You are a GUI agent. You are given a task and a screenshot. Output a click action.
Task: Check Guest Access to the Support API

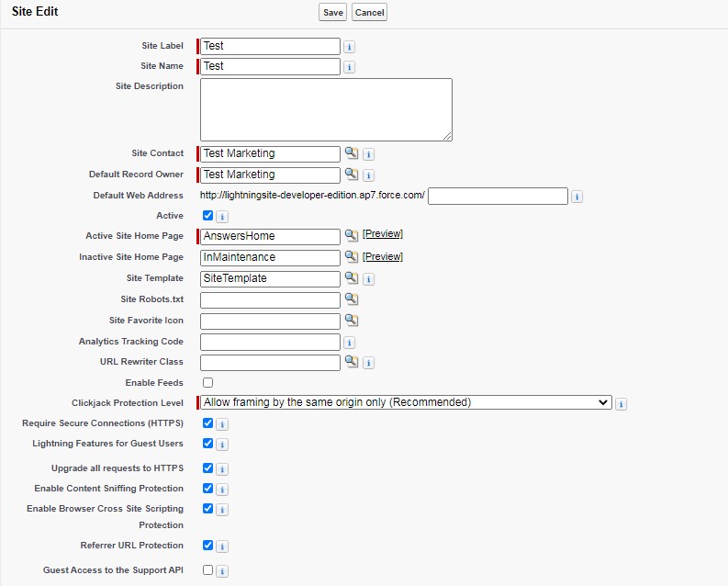207,569
